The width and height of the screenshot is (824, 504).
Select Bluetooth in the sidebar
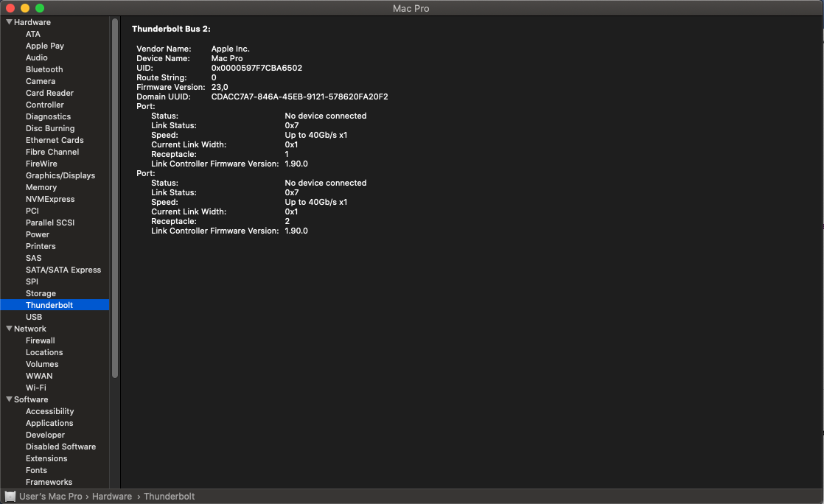point(44,69)
